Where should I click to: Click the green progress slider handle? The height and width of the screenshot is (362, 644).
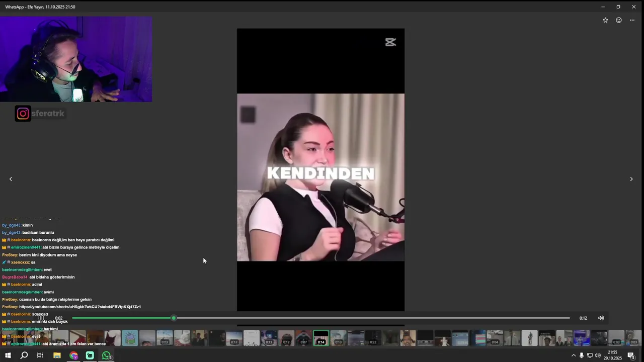coord(174,318)
